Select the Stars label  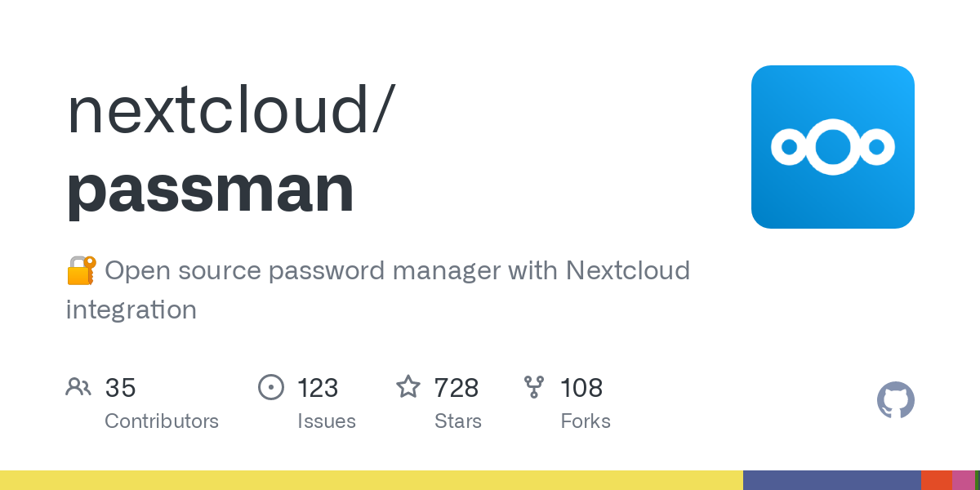click(457, 421)
